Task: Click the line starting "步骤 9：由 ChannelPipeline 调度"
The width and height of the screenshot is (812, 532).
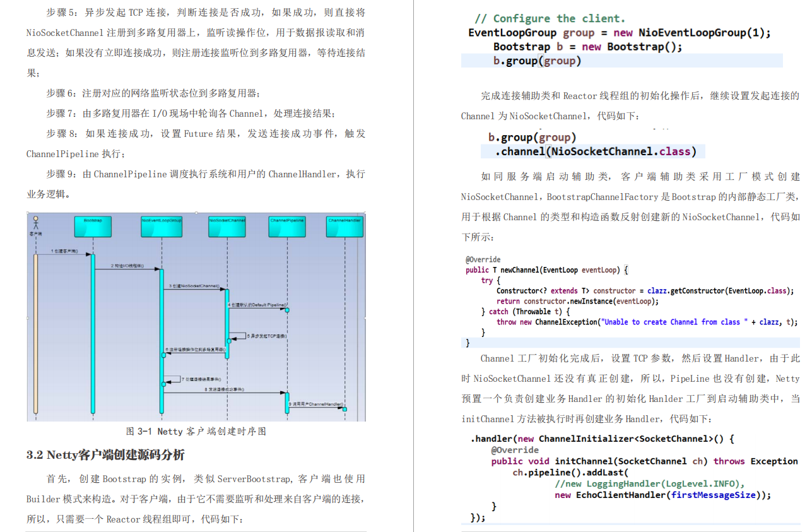Action: 206,174
